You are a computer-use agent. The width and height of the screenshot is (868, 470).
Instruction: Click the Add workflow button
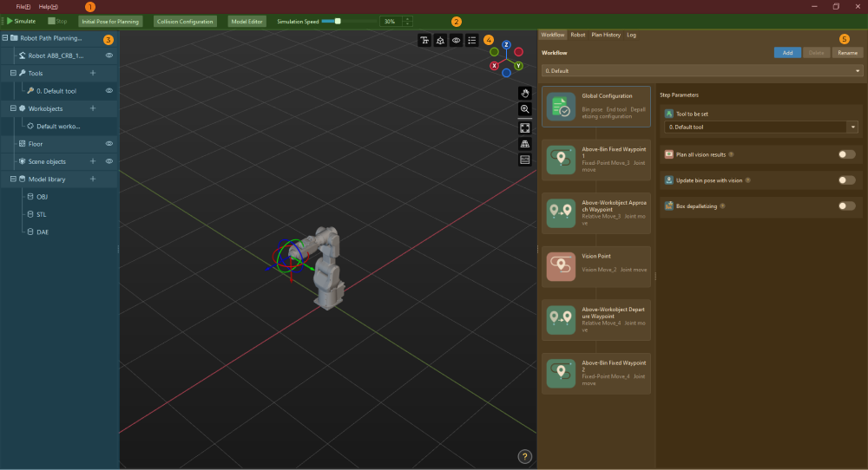[787, 53]
